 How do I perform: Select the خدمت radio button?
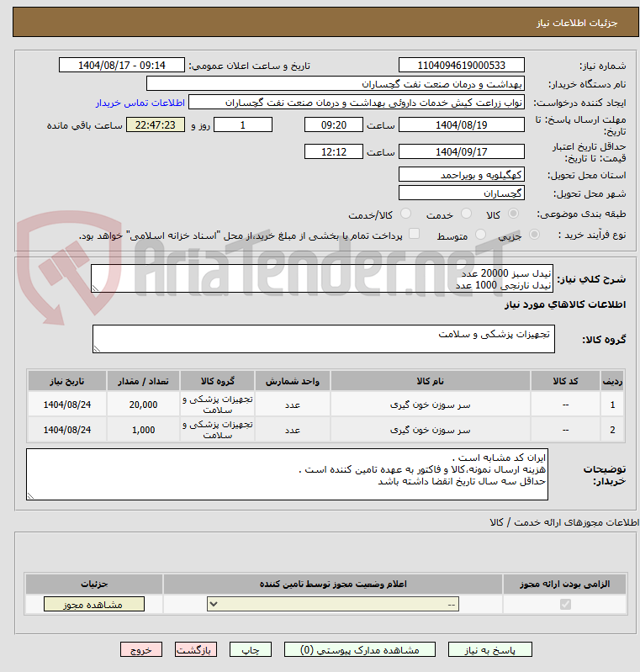coord(466,214)
